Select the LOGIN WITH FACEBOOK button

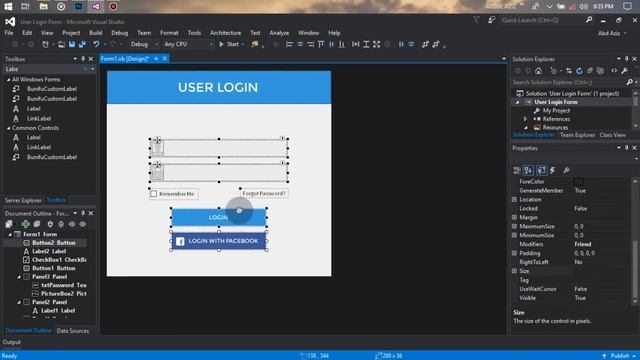(x=219, y=241)
